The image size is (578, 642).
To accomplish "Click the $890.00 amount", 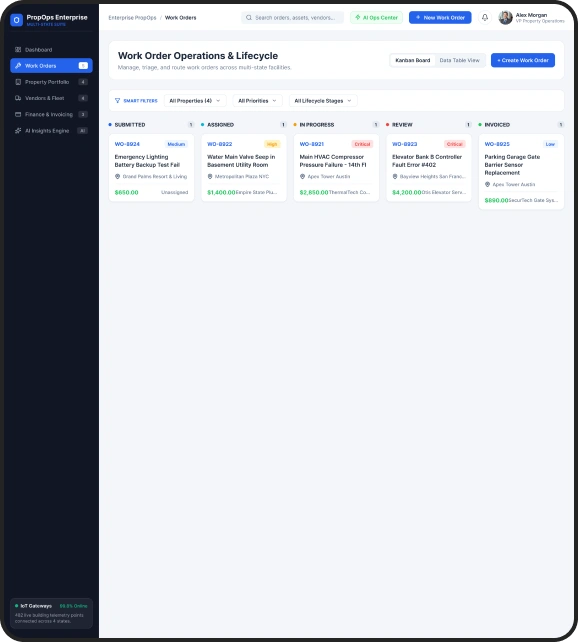I will pos(497,200).
